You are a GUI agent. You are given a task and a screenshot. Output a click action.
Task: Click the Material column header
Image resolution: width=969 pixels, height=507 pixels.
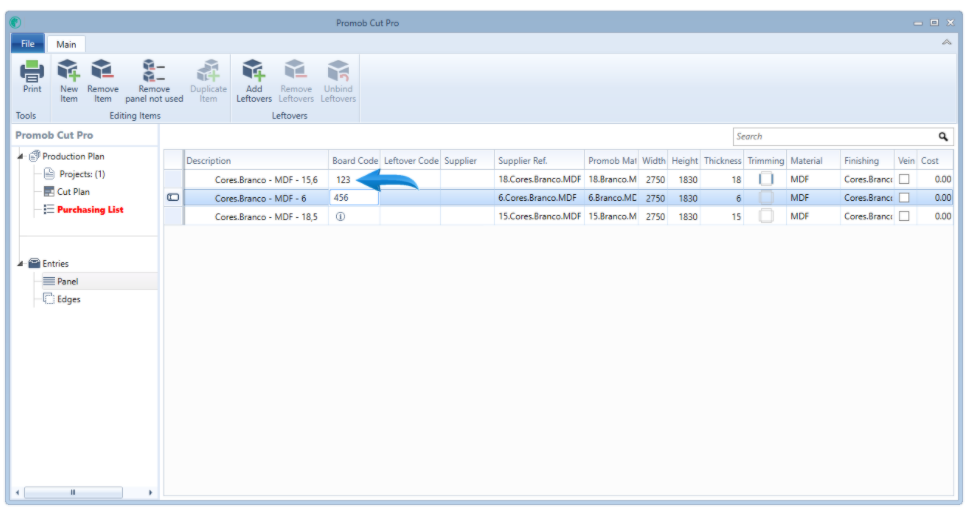pos(813,161)
